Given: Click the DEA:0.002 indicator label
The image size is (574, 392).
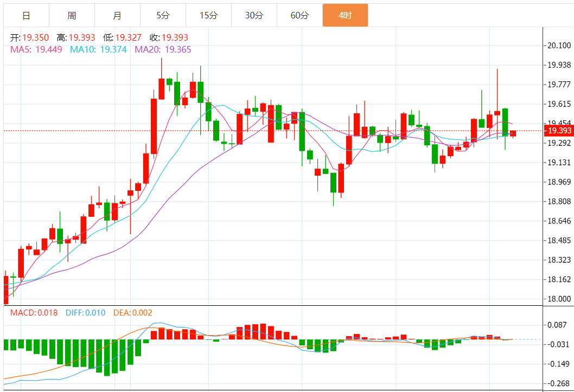Looking at the screenshot, I should point(132,313).
